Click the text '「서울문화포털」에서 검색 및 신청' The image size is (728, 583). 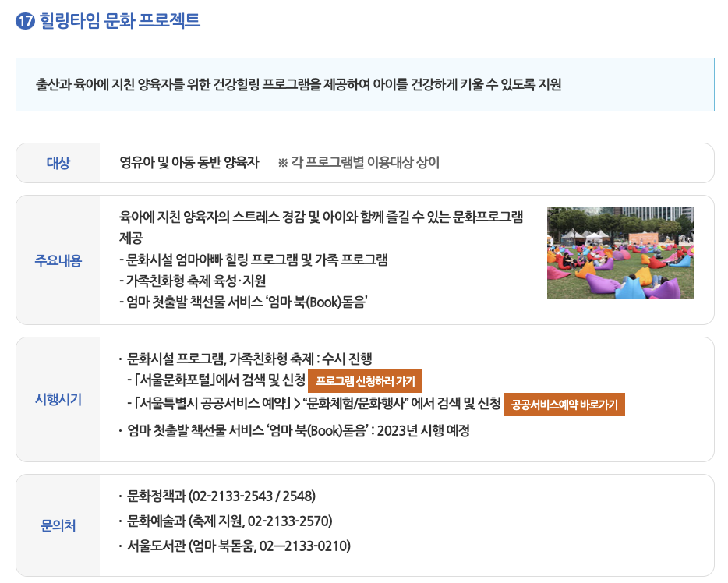(x=220, y=380)
